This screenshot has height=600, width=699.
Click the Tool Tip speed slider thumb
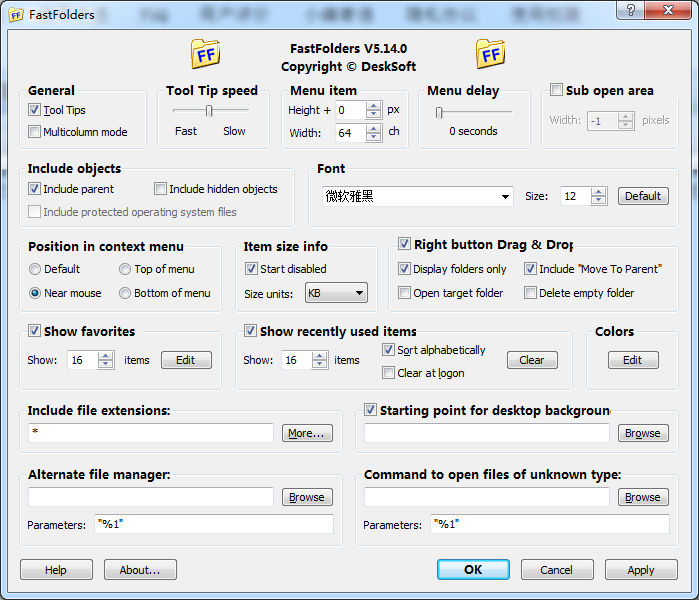[209, 111]
